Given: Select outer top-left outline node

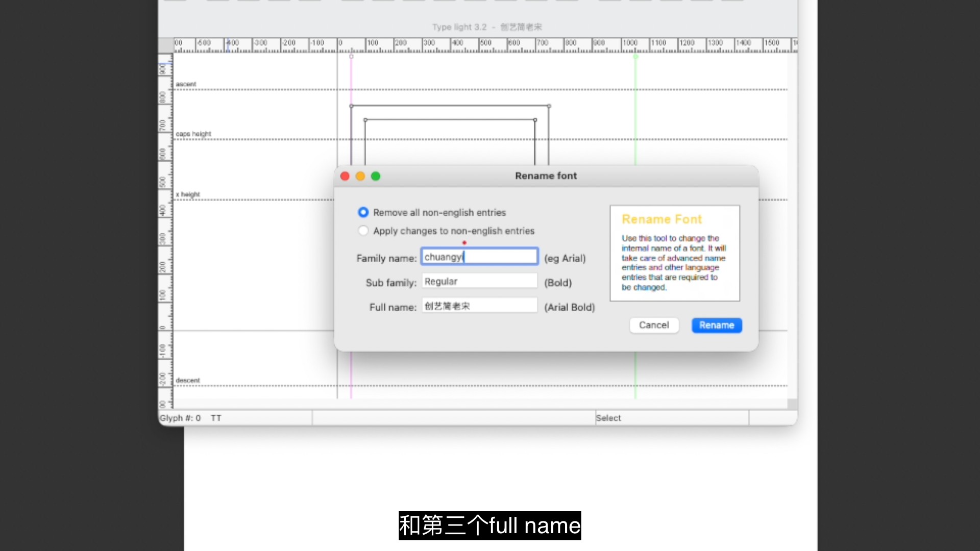Looking at the screenshot, I should tap(351, 106).
